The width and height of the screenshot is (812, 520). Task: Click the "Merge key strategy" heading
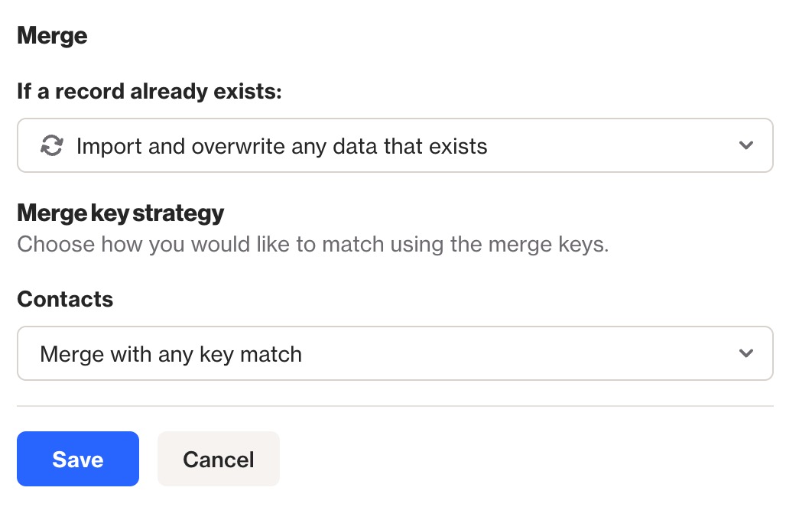pyautogui.click(x=120, y=213)
